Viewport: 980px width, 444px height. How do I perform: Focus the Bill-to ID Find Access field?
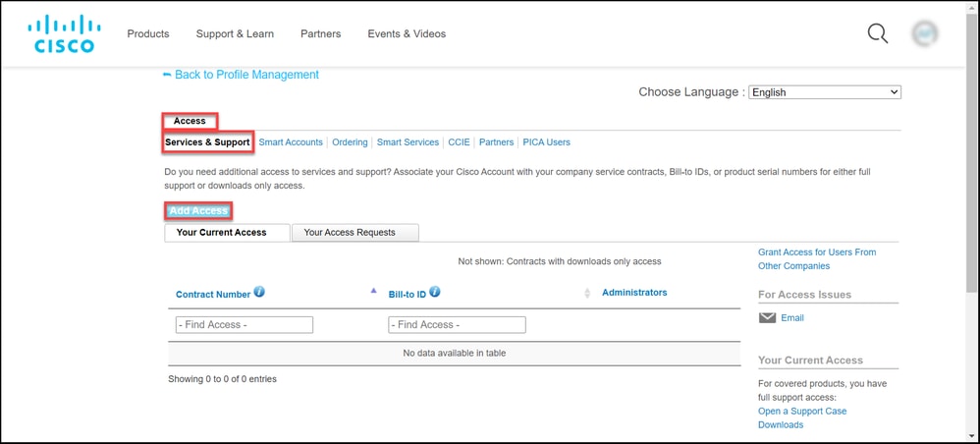tap(457, 324)
